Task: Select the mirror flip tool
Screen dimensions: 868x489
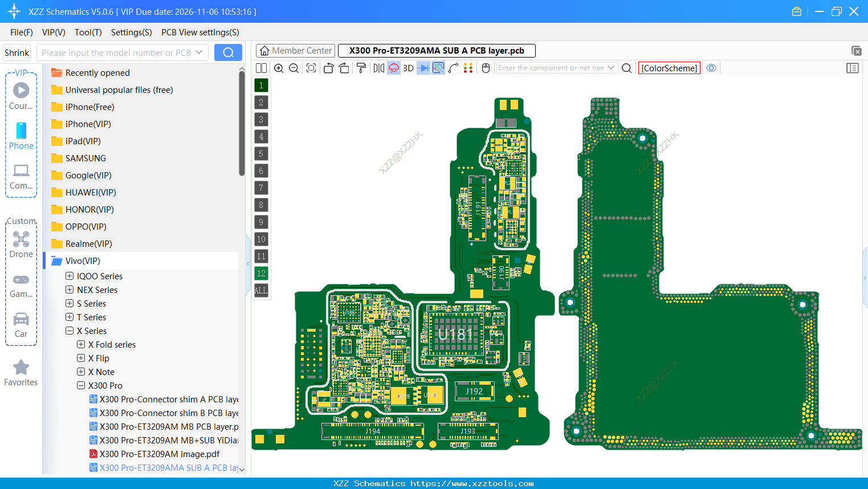Action: tap(378, 68)
